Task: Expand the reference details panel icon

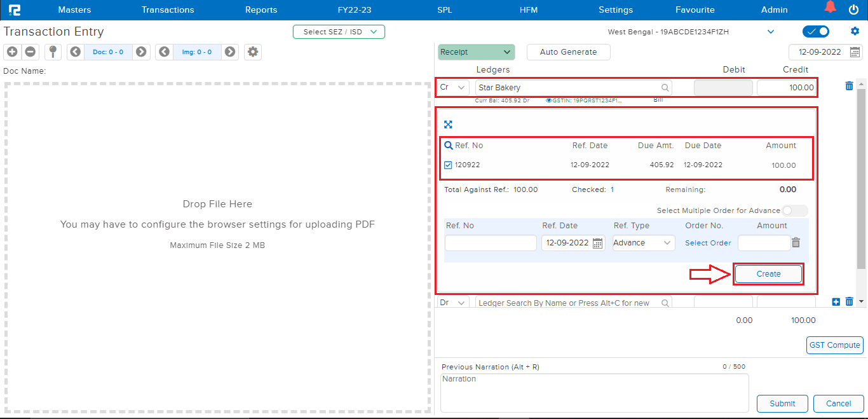Action: click(448, 124)
